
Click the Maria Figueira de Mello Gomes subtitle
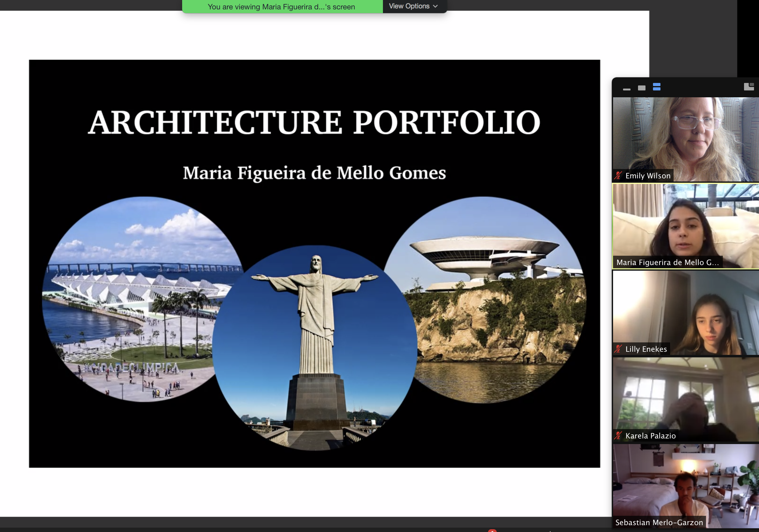point(314,173)
